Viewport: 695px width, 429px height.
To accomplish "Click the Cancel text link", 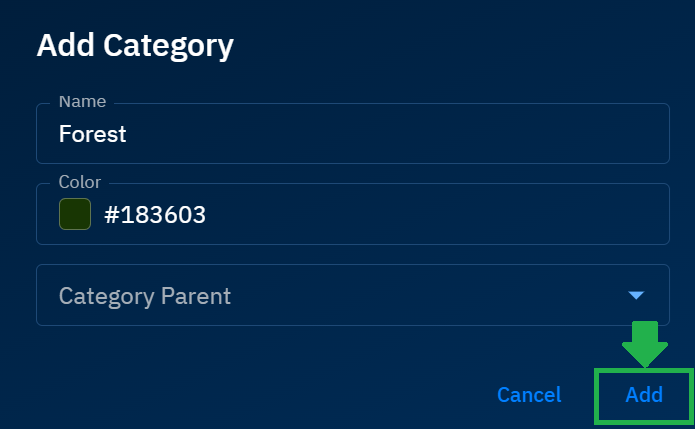I will (x=529, y=395).
